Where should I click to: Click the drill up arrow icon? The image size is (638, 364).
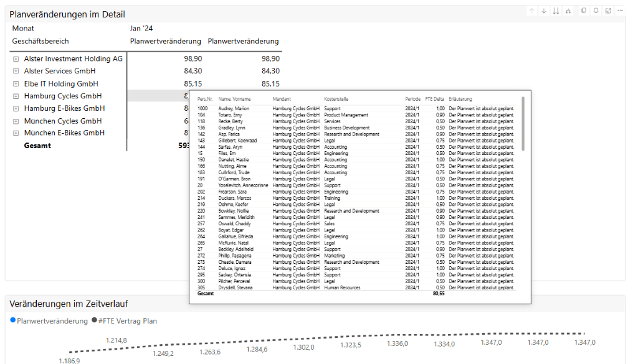[x=532, y=11]
